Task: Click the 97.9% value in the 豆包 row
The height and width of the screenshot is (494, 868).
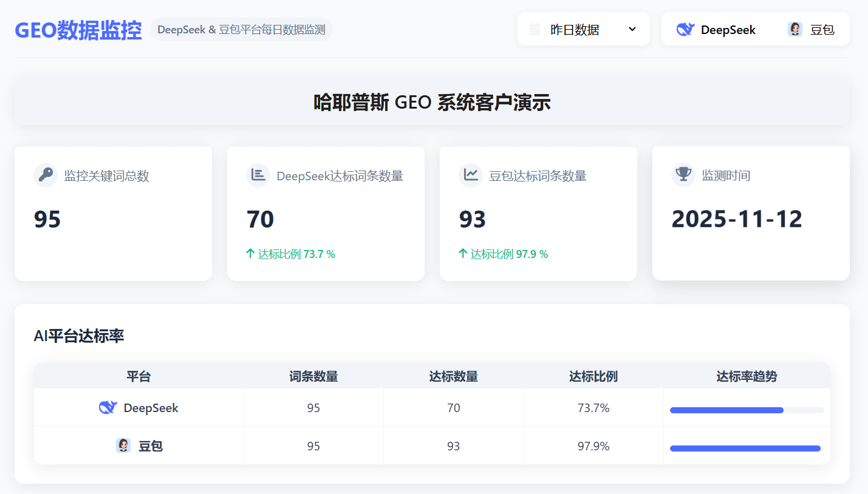Action: click(593, 445)
